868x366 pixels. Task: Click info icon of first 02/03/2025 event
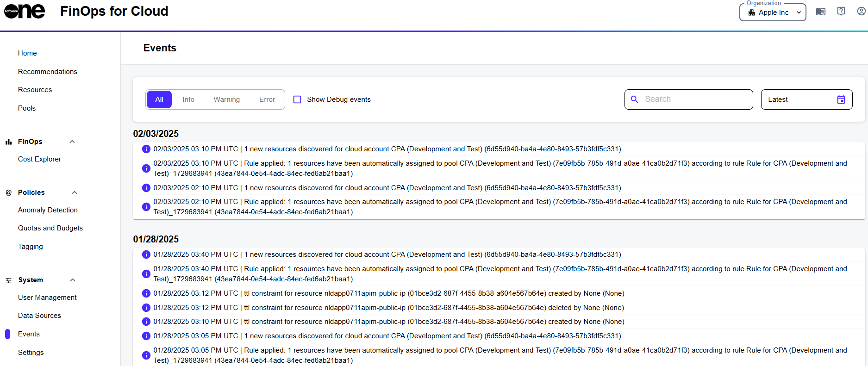tap(146, 149)
